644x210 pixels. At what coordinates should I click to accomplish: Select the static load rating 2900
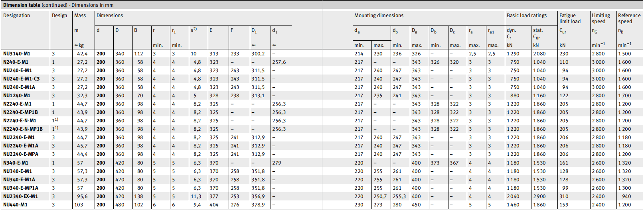[x=539, y=196]
